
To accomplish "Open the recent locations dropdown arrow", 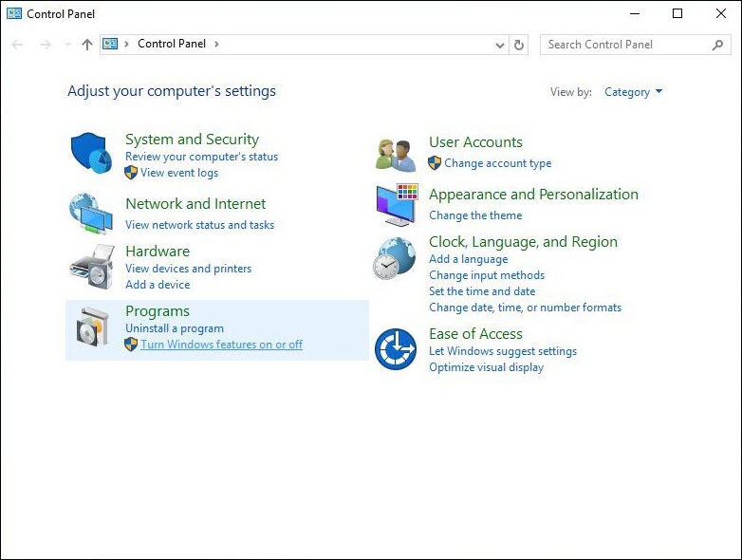I will click(x=67, y=45).
